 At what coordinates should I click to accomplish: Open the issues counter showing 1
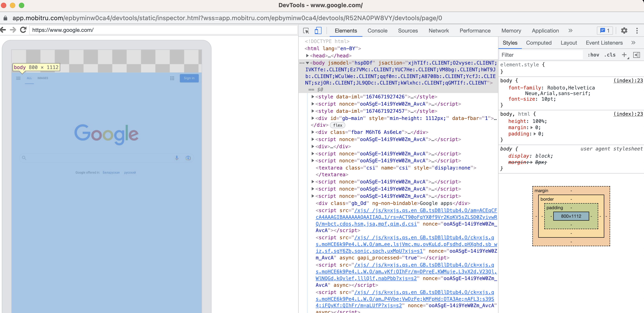point(605,30)
